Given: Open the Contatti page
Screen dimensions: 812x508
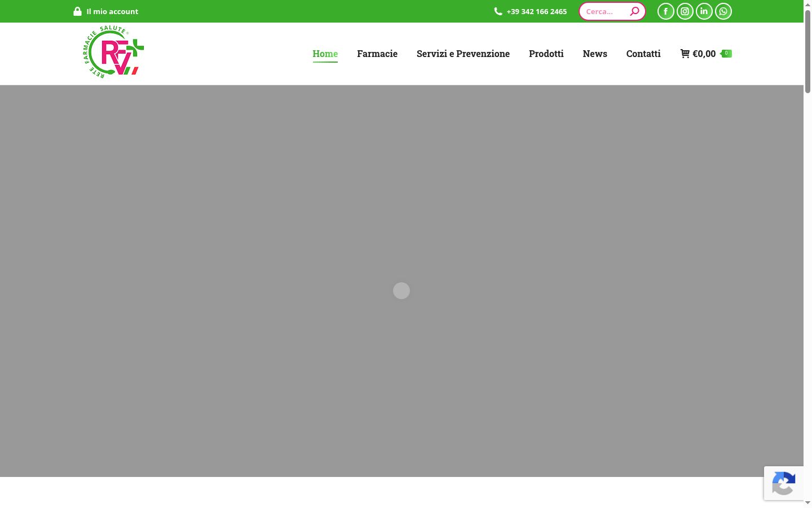Looking at the screenshot, I should pos(643,54).
